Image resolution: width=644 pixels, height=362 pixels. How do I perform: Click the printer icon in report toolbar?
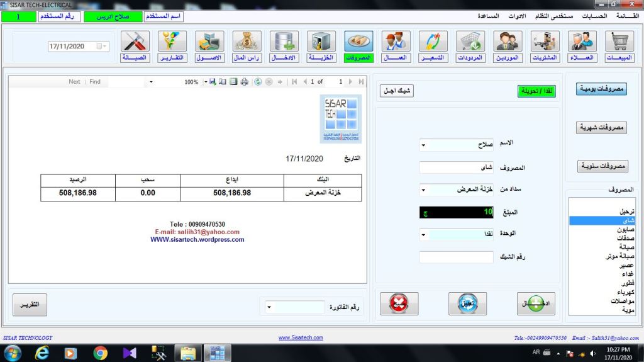click(244, 82)
